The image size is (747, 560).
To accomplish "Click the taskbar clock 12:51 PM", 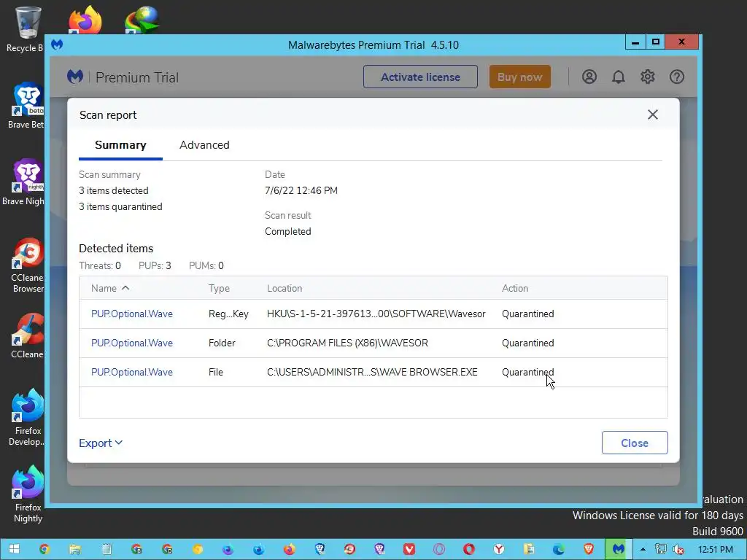I will (x=715, y=549).
